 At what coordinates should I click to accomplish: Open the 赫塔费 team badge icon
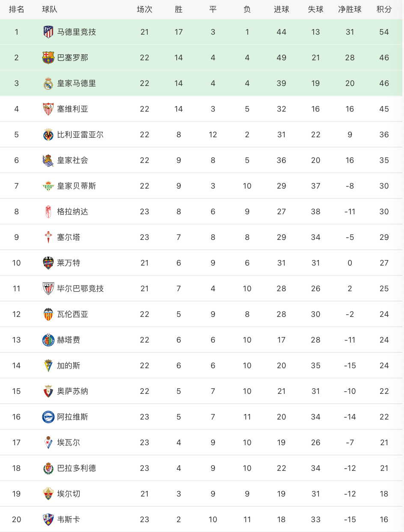point(48,340)
